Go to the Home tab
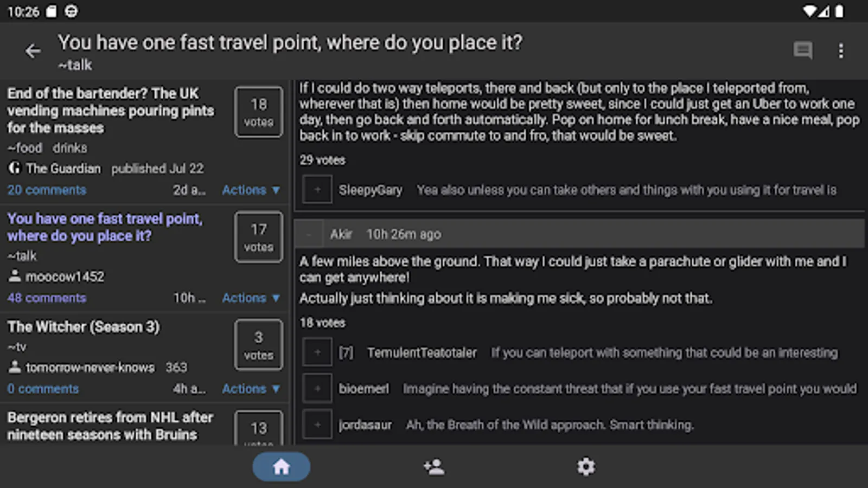This screenshot has height=488, width=868. tap(281, 466)
